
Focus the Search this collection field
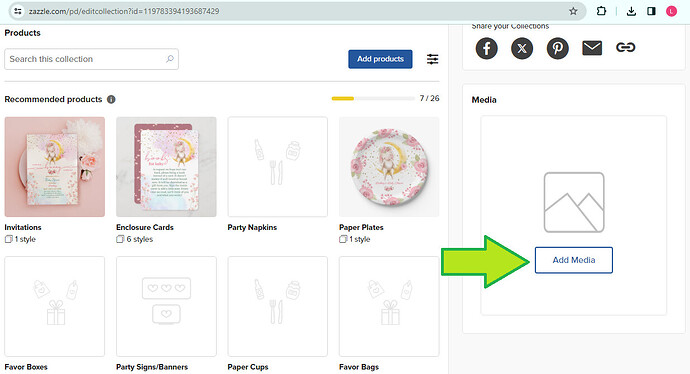point(92,59)
